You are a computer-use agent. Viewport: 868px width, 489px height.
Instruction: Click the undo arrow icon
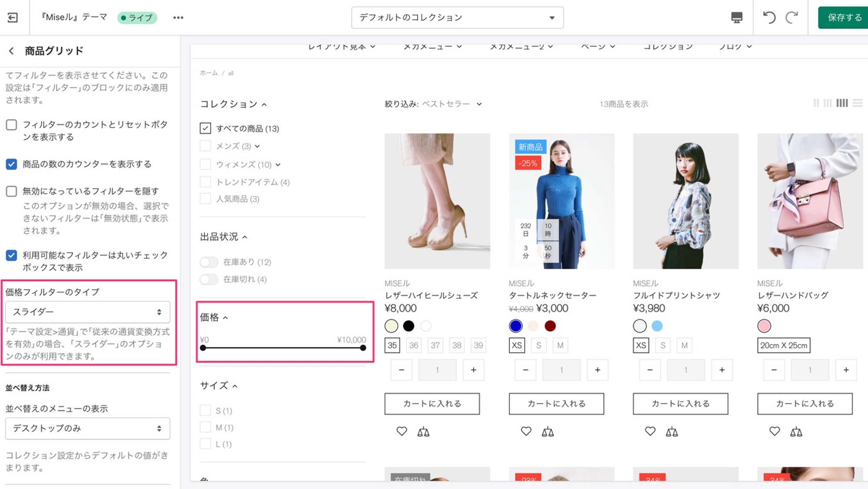[769, 17]
